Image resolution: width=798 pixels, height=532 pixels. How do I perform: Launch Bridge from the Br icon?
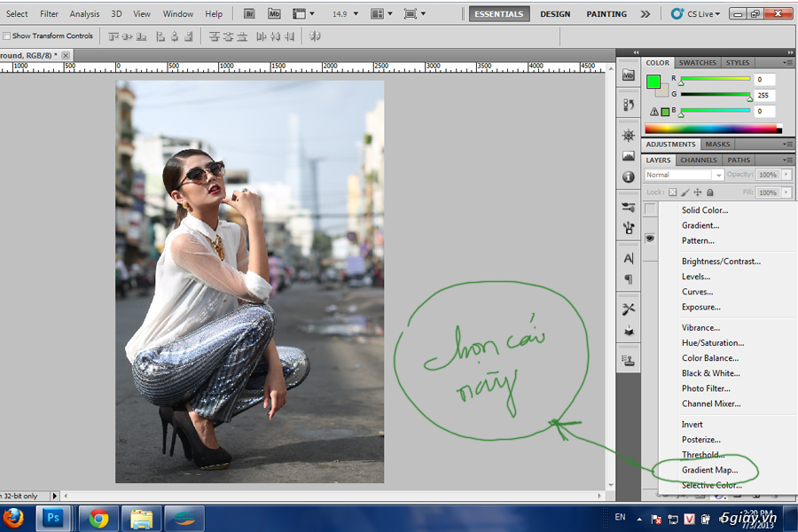[x=249, y=14]
